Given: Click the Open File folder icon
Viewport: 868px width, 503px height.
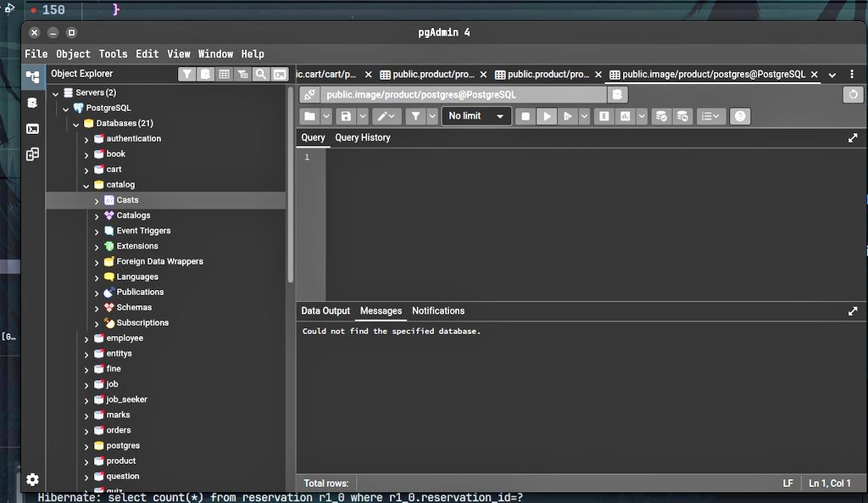Looking at the screenshot, I should [310, 116].
